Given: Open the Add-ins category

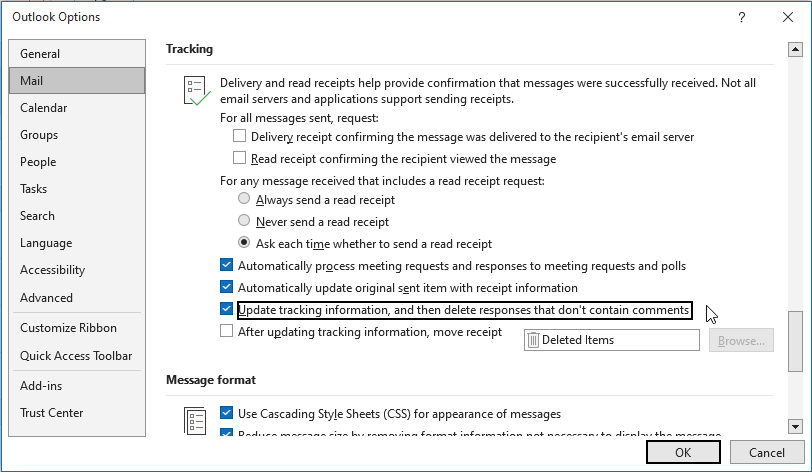Looking at the screenshot, I should [x=77, y=386].
